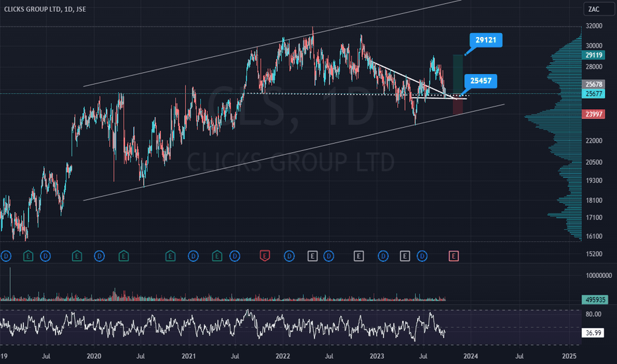Click the dividend marker above Jul 2021
This screenshot has height=364, width=617.
click(x=234, y=257)
